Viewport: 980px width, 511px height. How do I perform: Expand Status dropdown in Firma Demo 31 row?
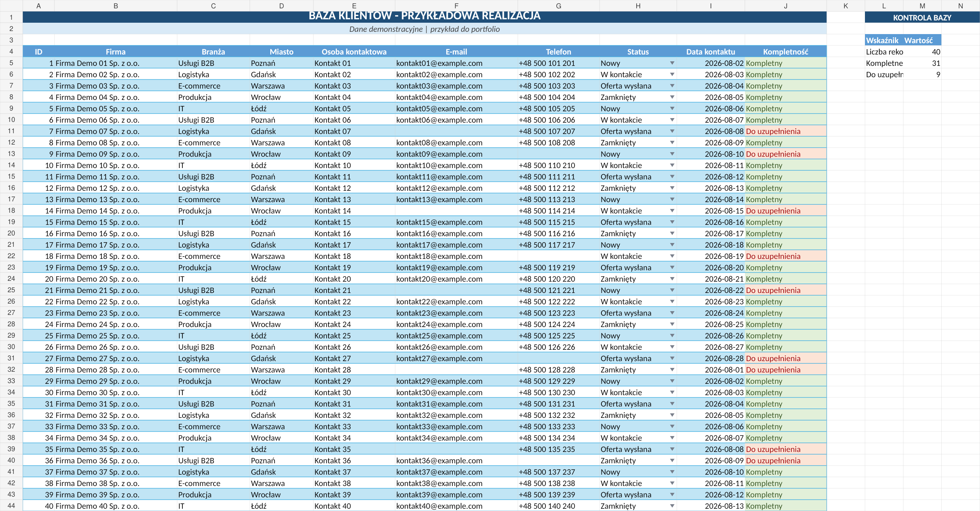672,404
